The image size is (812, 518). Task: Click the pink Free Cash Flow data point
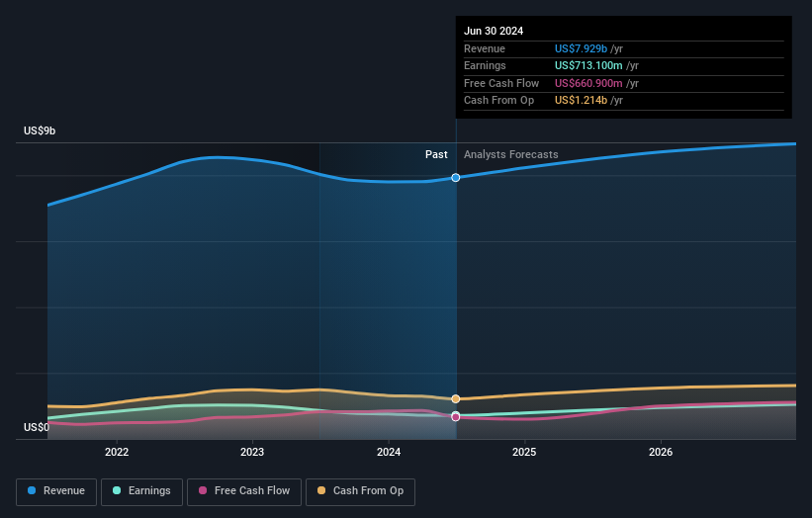click(x=456, y=417)
